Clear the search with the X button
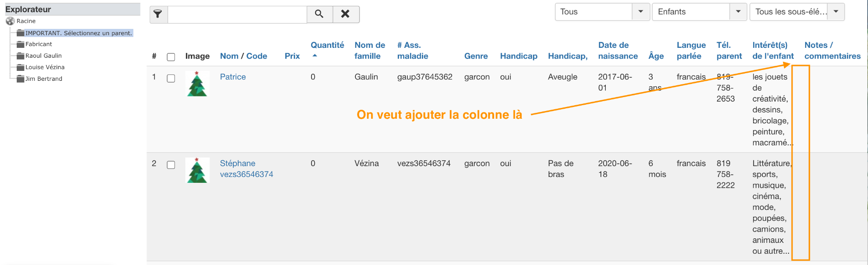This screenshot has width=868, height=265. click(345, 14)
